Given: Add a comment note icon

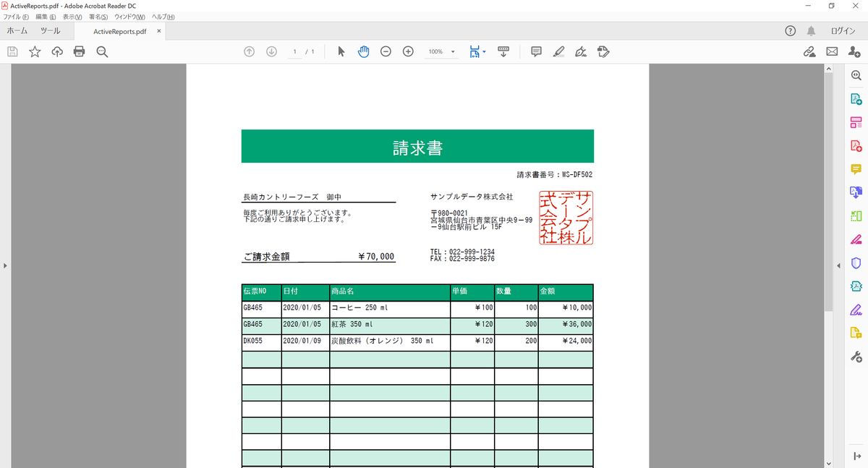Looking at the screenshot, I should [x=537, y=51].
